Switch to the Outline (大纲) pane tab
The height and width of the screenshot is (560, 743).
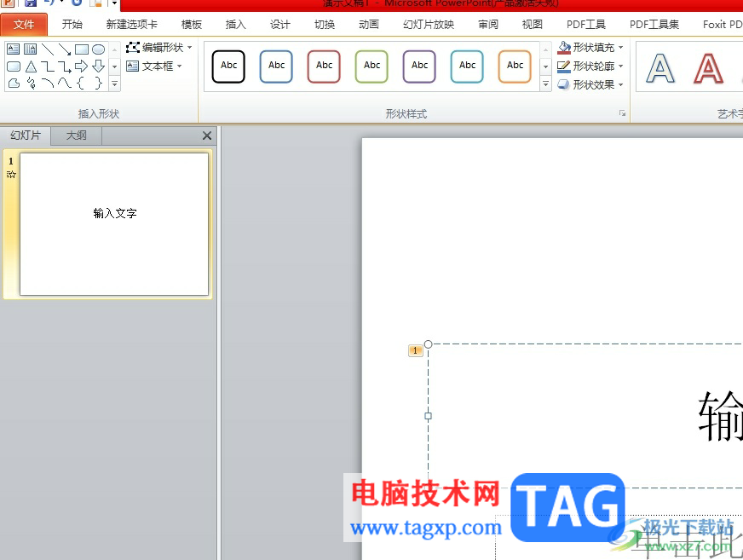[x=77, y=136]
